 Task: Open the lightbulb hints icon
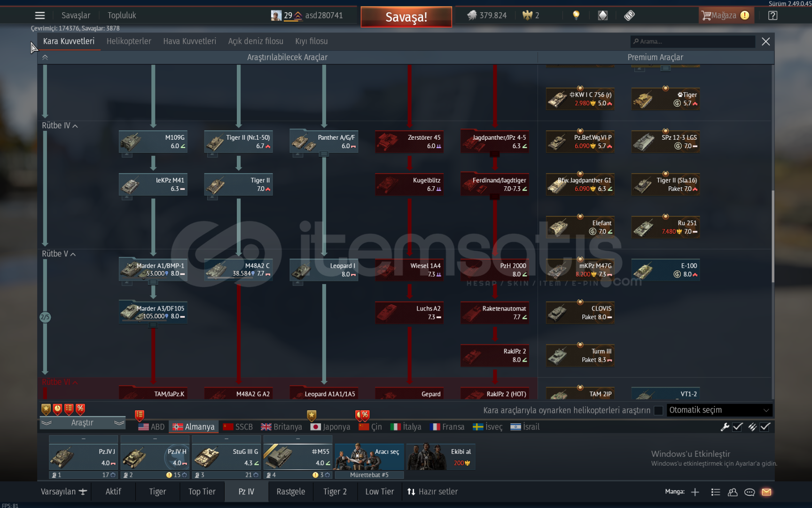(x=576, y=16)
